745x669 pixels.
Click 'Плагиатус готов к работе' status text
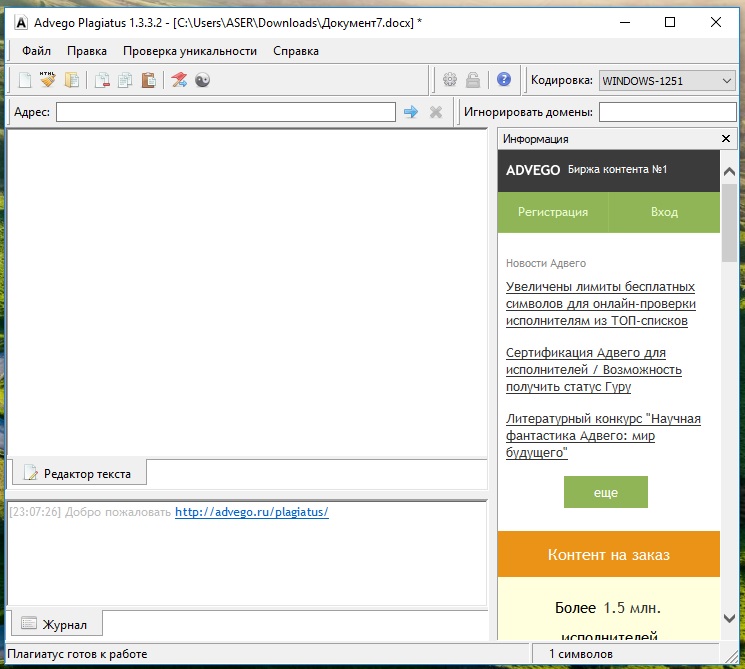click(77, 654)
